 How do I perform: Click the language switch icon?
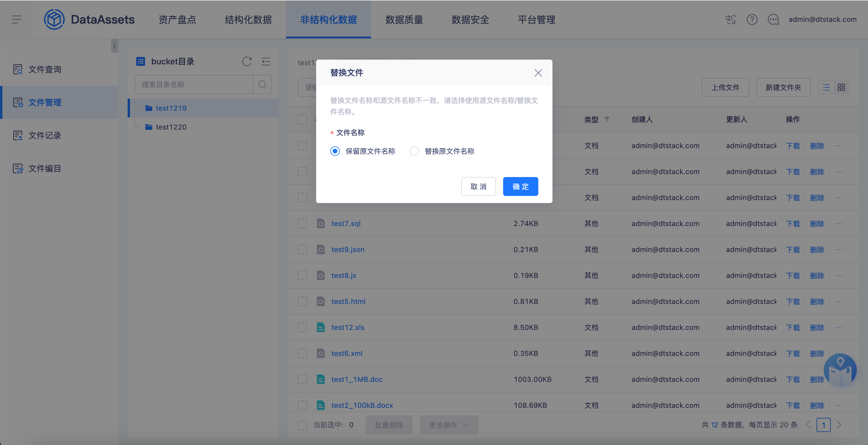[x=731, y=19]
